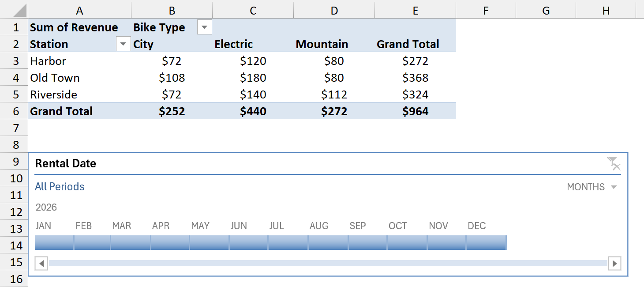
Task: Click the All Periods label
Action: click(x=60, y=187)
